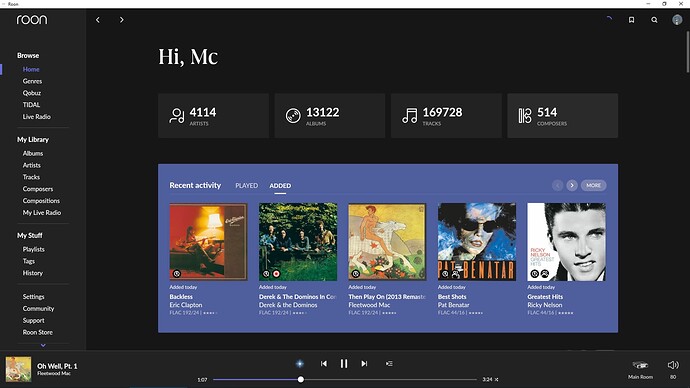This screenshot has width=690, height=388.
Task: Expand the sidebar with the down chevron
Action: click(43, 345)
